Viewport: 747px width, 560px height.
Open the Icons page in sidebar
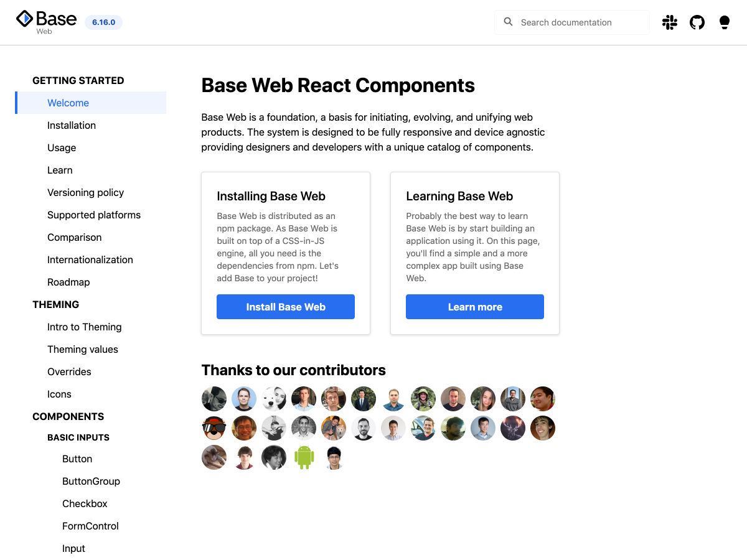[x=59, y=394]
